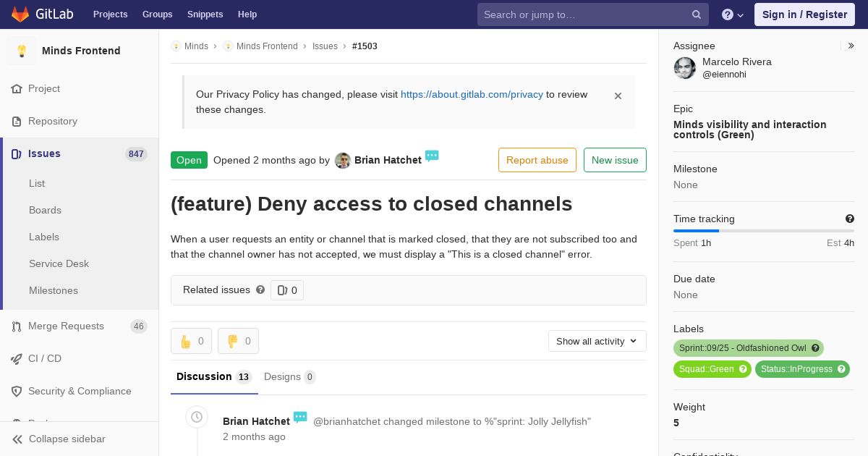Open Service Desk
Viewport: 868px width, 456px height.
[59, 263]
